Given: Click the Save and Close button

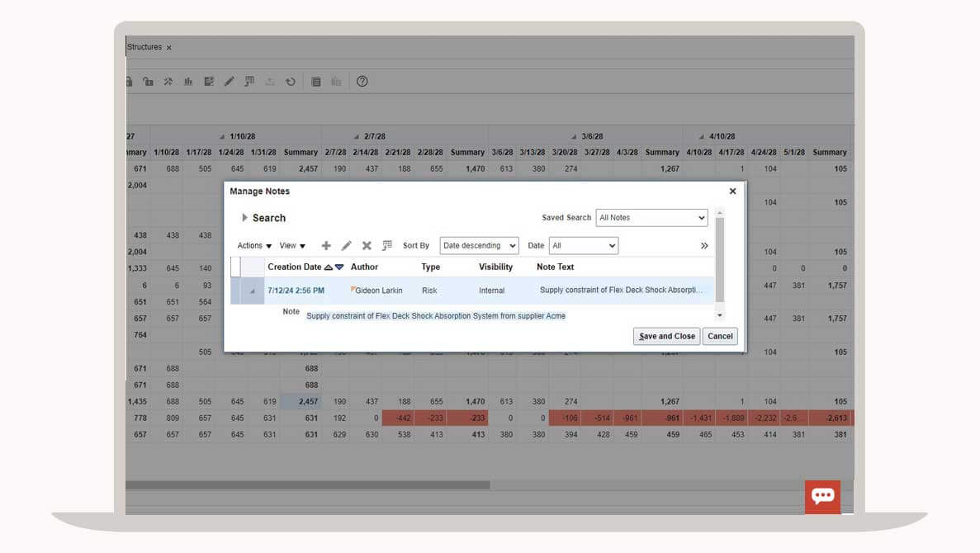Looking at the screenshot, I should click(666, 336).
